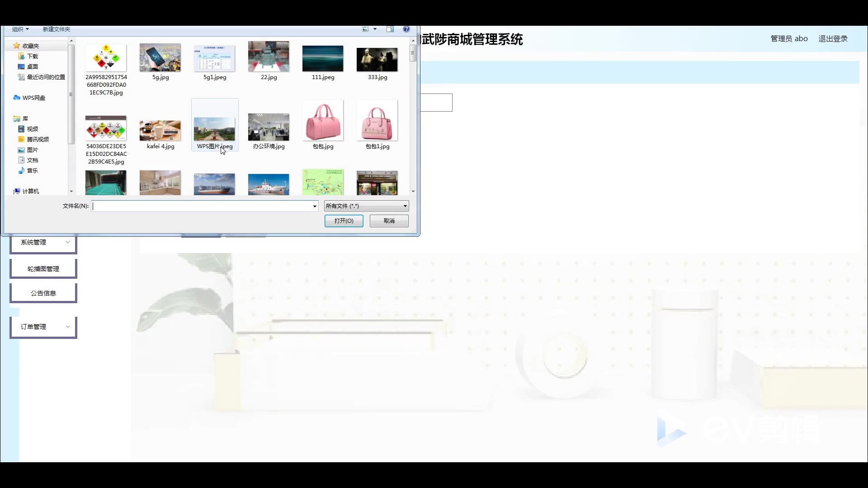The width and height of the screenshot is (868, 488).
Task: Open the 图片 pictures library
Action: (x=32, y=150)
